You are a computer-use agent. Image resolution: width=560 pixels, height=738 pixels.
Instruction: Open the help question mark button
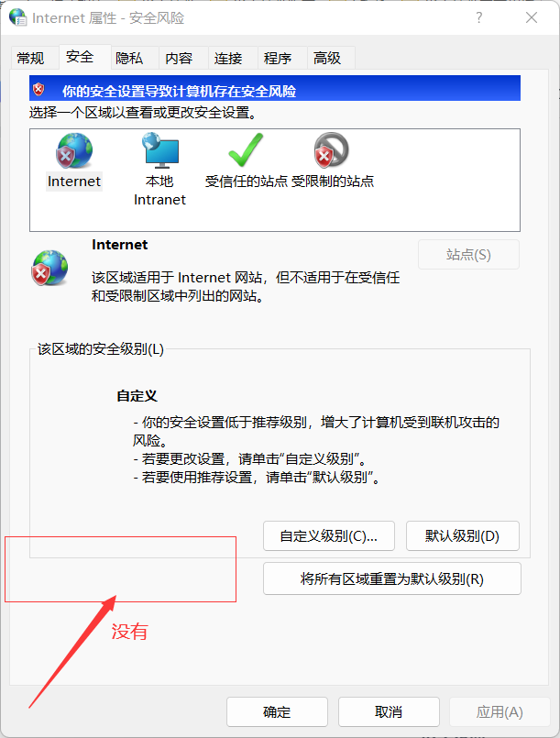(479, 18)
